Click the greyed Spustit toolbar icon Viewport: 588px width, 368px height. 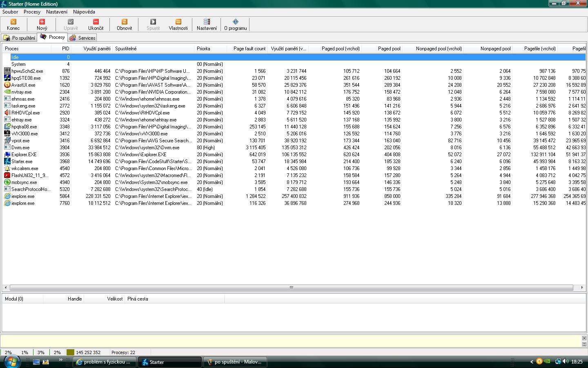click(153, 22)
